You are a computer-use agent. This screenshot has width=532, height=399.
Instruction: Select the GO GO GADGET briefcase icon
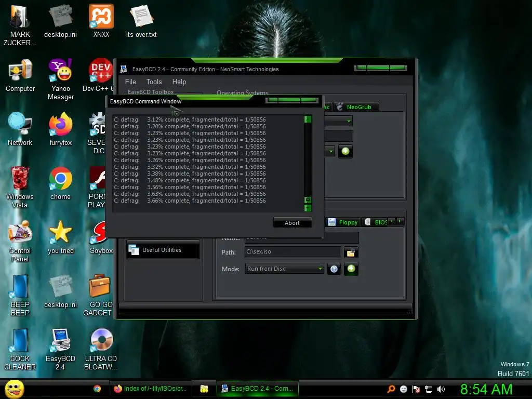pos(98,295)
